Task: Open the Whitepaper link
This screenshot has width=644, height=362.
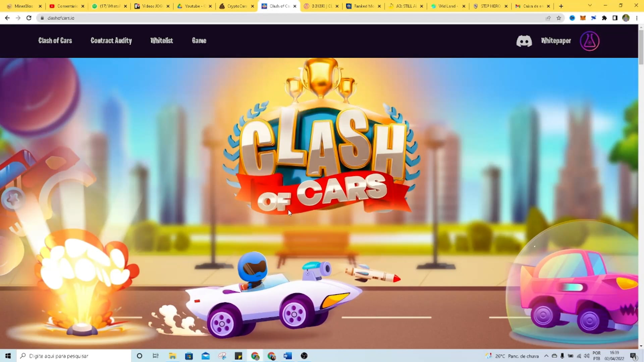Action: (x=556, y=41)
